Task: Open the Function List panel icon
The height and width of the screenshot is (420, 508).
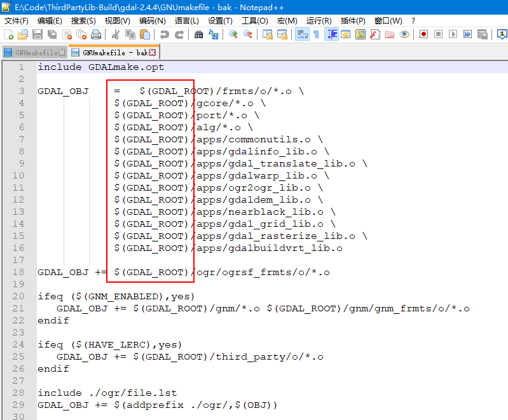Action: click(375, 34)
